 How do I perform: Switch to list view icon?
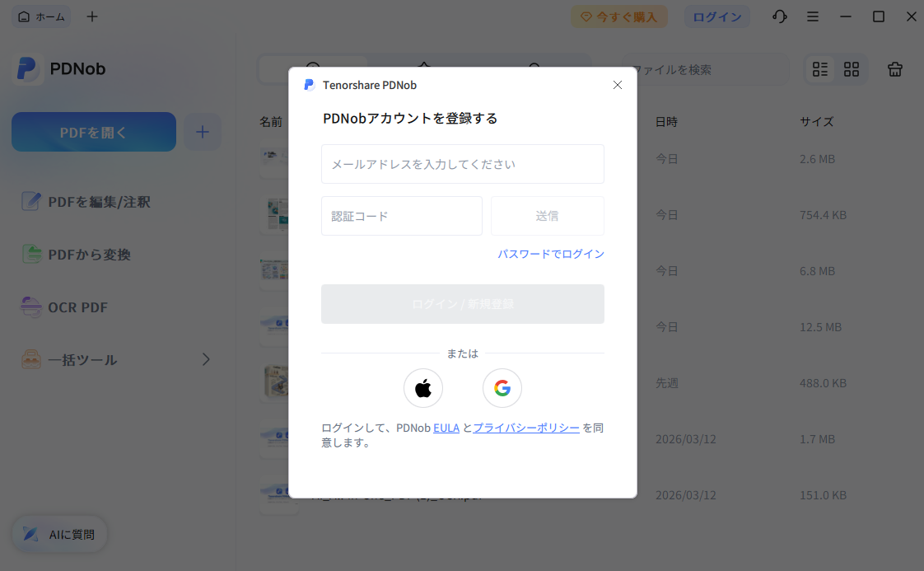820,69
